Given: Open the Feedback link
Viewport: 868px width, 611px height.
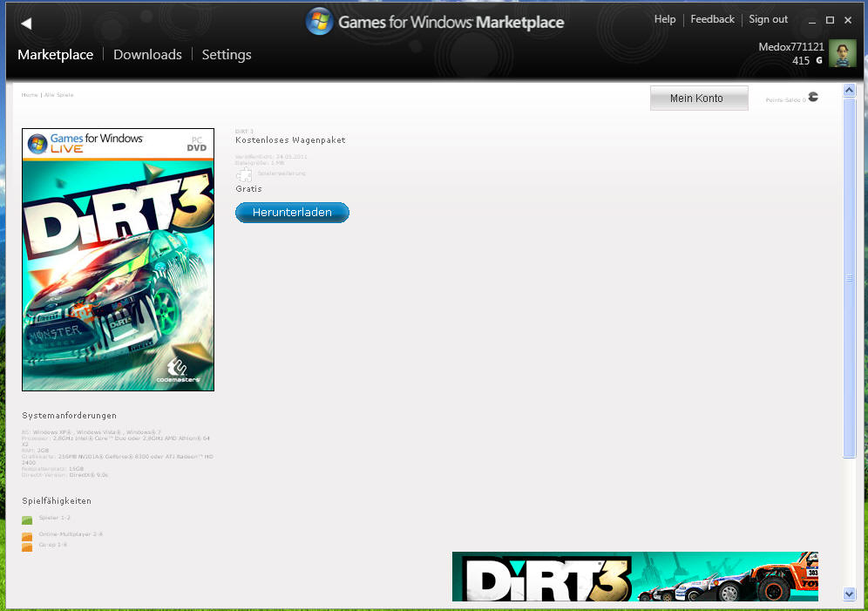Looking at the screenshot, I should point(713,19).
